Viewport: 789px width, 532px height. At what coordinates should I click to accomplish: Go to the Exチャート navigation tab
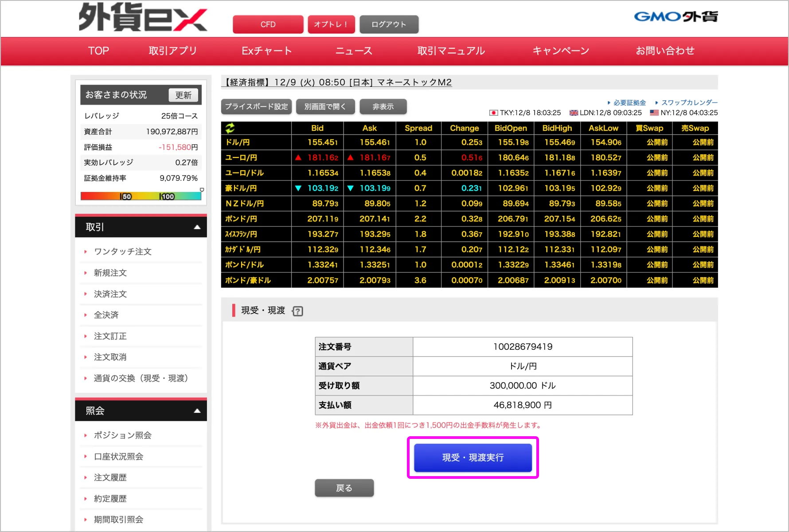coord(266,51)
